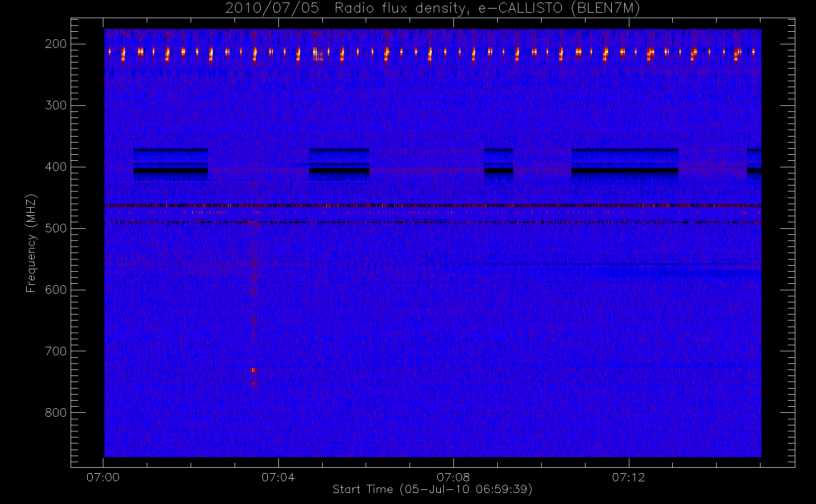This screenshot has height=504, width=816.
Task: Click the 'Start Time (05-Jul-10 06:59:39)' axis label
Action: [433, 489]
